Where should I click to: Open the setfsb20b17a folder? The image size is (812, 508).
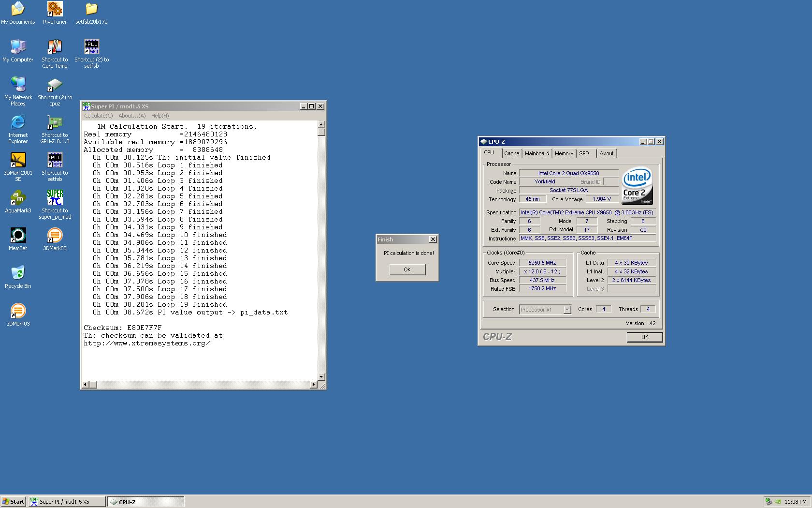click(91, 13)
